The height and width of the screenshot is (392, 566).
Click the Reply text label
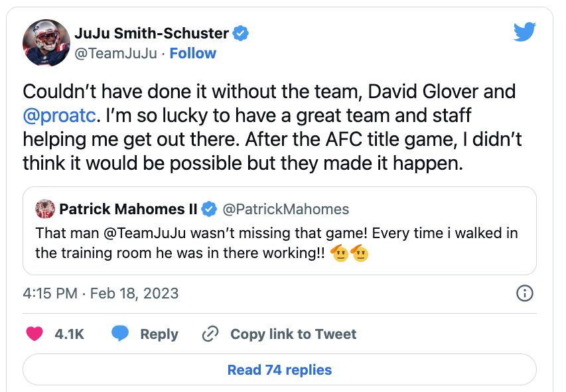click(x=159, y=334)
